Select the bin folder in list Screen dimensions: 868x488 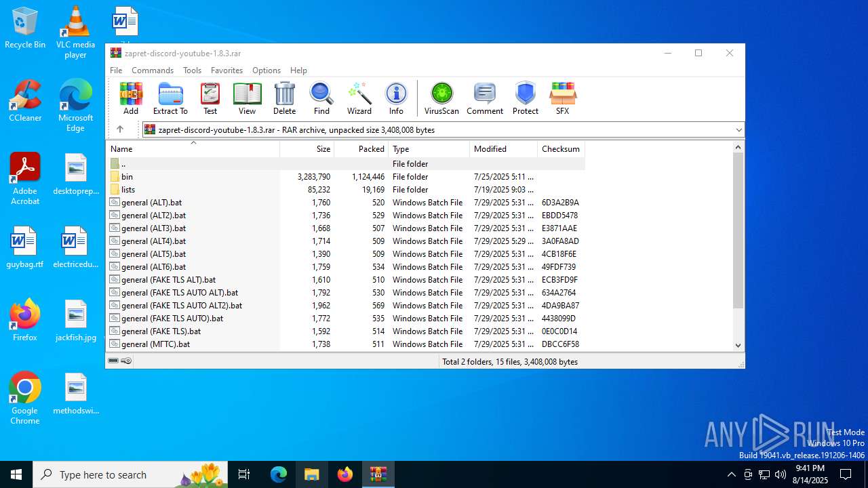(x=127, y=177)
